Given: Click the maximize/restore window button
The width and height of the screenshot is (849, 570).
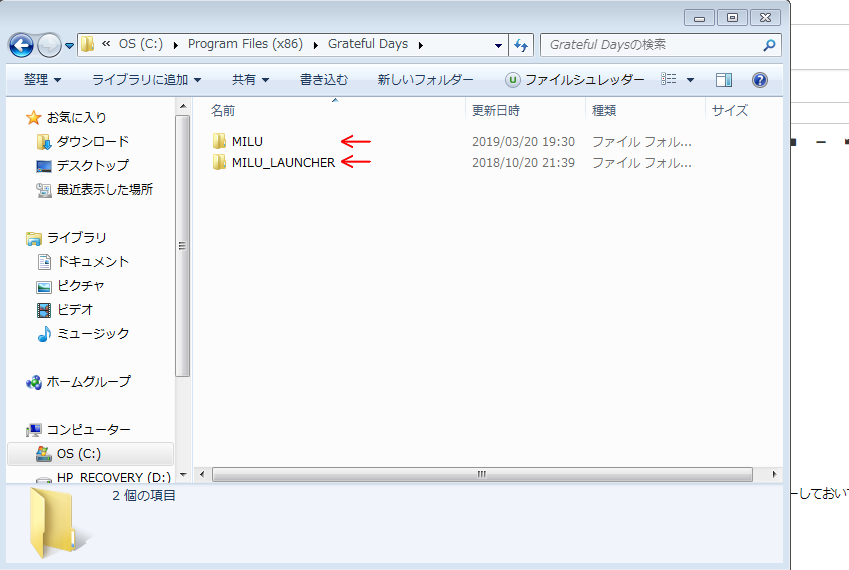Looking at the screenshot, I should click(732, 18).
